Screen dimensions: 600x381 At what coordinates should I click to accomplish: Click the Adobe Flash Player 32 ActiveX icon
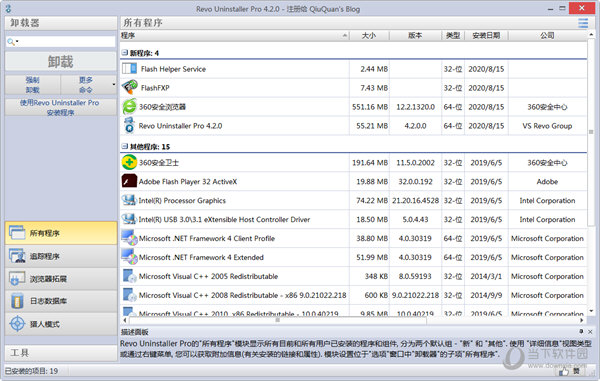coord(129,181)
